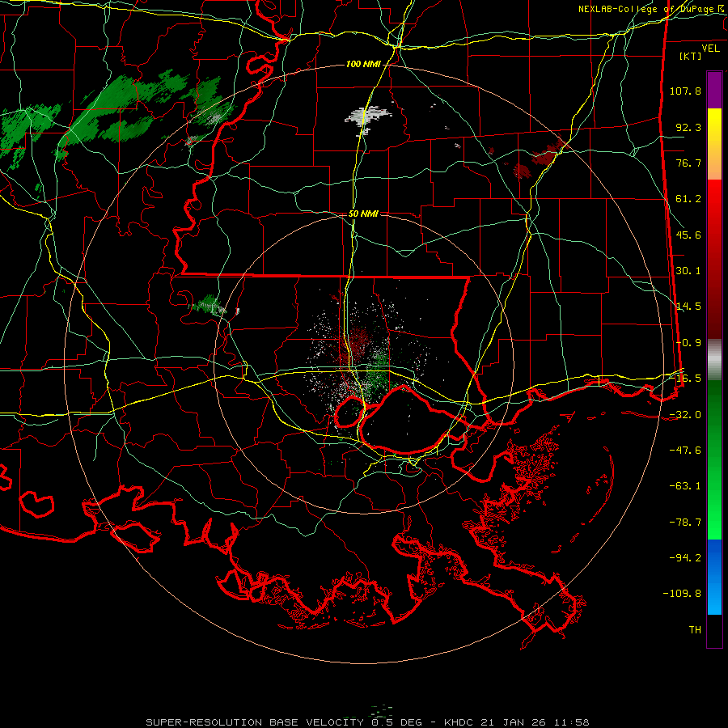Viewport: 728px width, 728px height.
Task: Select the -63.1 value on velocity scale
Action: (685, 486)
